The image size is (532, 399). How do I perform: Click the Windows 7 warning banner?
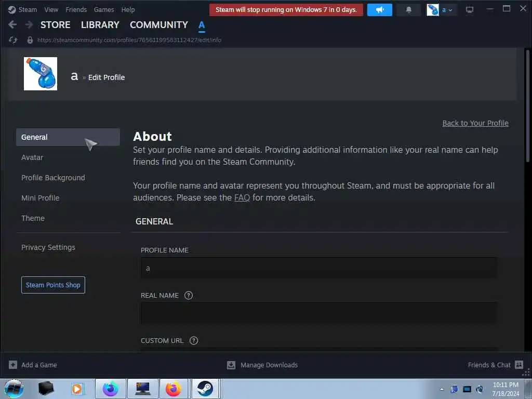pos(286,10)
